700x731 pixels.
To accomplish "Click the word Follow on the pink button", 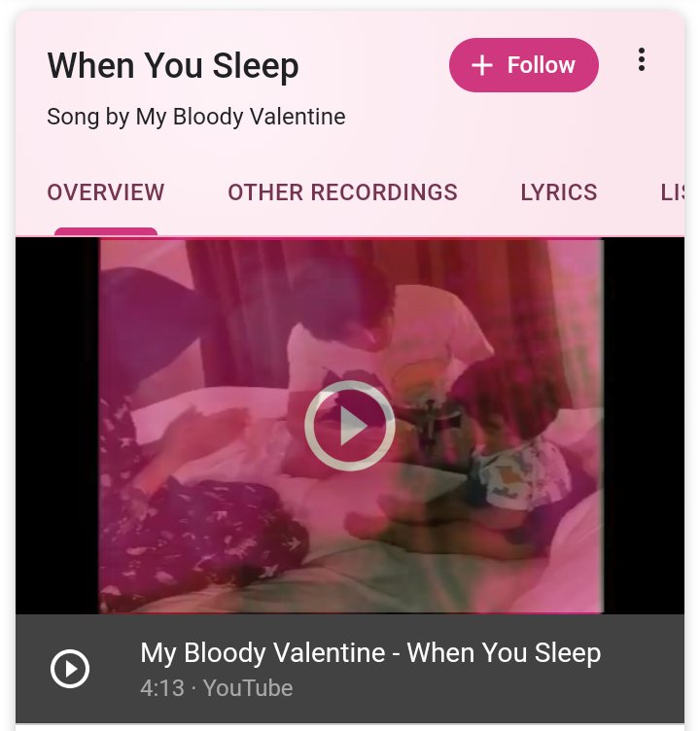I will tap(541, 65).
